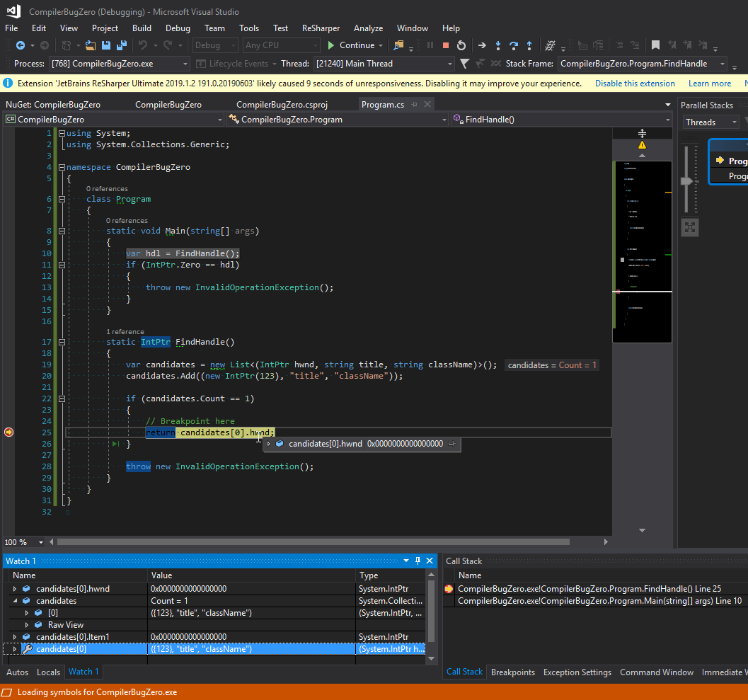Screen dimensions: 748x700
Task: Click the fit-to-view icon in Parallel Stacks
Action: click(x=690, y=227)
